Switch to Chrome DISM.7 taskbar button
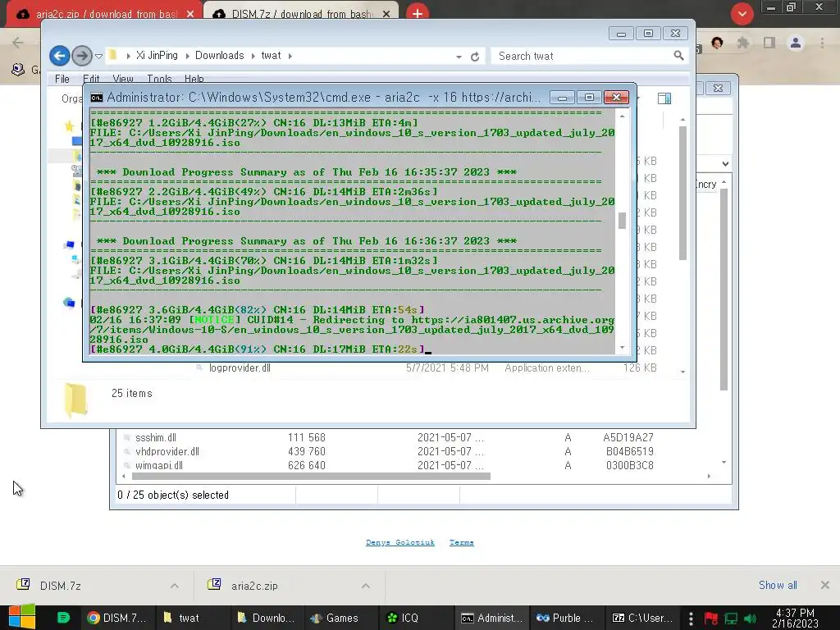The width and height of the screenshot is (840, 630). pos(117,618)
